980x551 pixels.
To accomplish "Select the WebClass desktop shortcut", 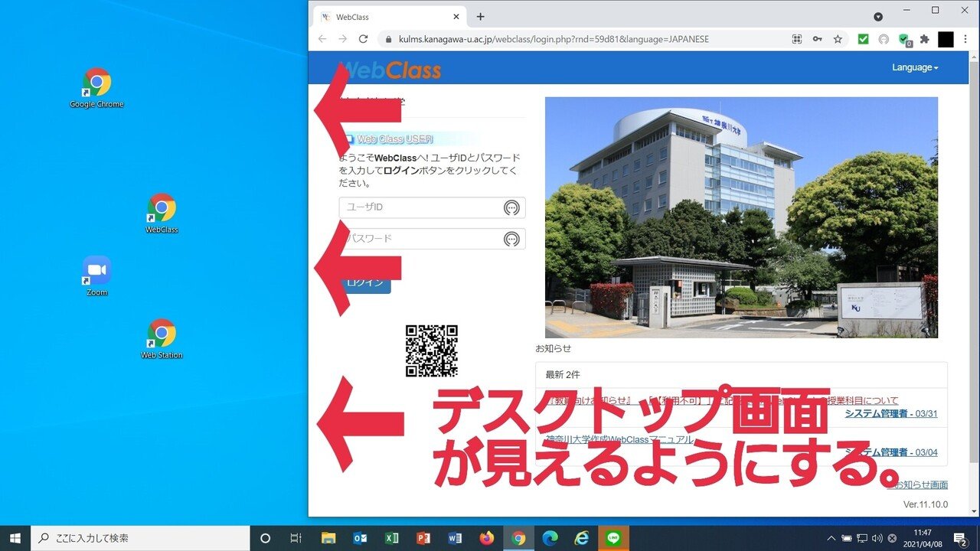I will [162, 214].
